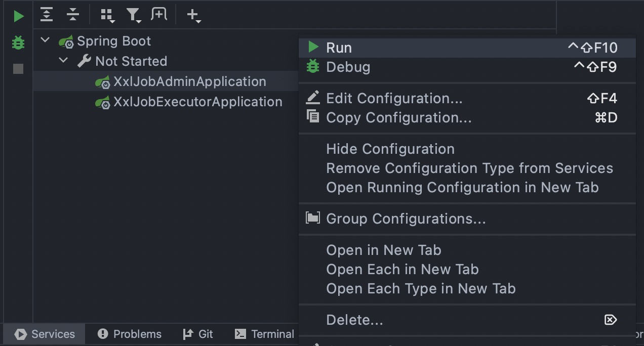Select XxlJobAdminApplication in the tree
The width and height of the screenshot is (644, 346).
189,81
